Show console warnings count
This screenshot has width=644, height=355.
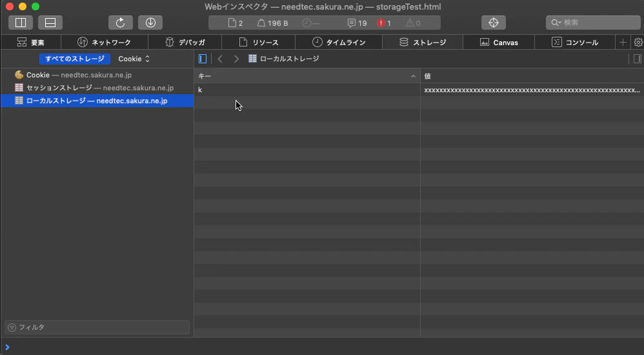coord(413,23)
